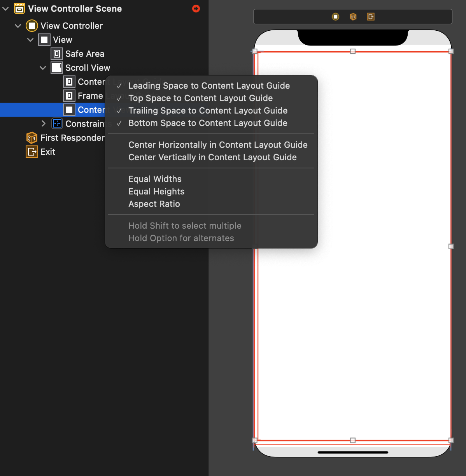Click the top-right corner resize handle
This screenshot has height=476, width=466.
(451, 51)
